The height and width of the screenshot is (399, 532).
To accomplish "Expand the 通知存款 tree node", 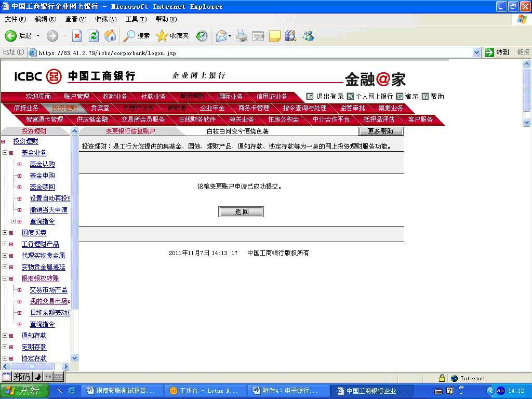I will tap(5, 336).
